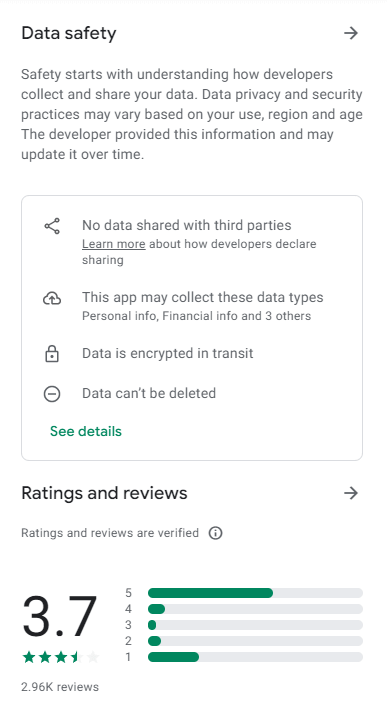Click the padlock encrypted in transit icon
The height and width of the screenshot is (722, 387).
click(52, 354)
